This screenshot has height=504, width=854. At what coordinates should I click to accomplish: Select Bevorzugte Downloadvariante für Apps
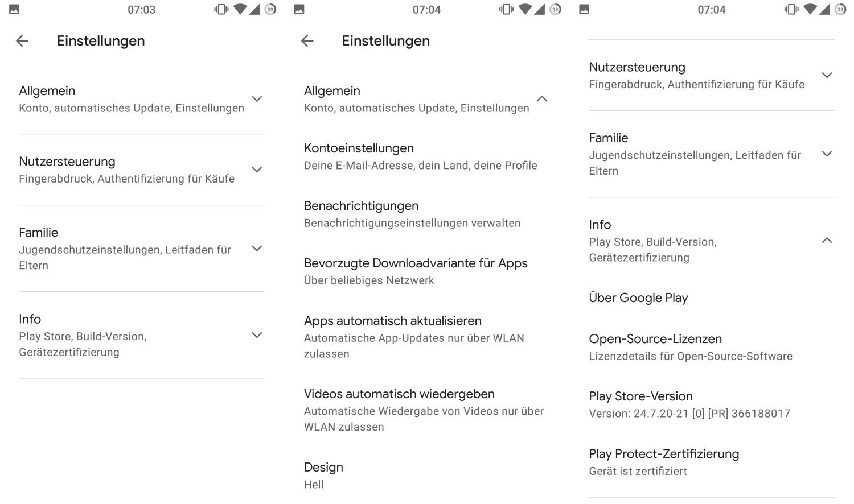416,271
